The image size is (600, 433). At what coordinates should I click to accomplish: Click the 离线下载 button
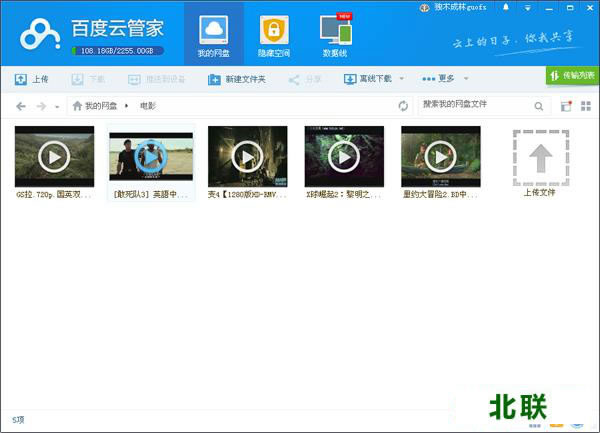click(x=368, y=79)
